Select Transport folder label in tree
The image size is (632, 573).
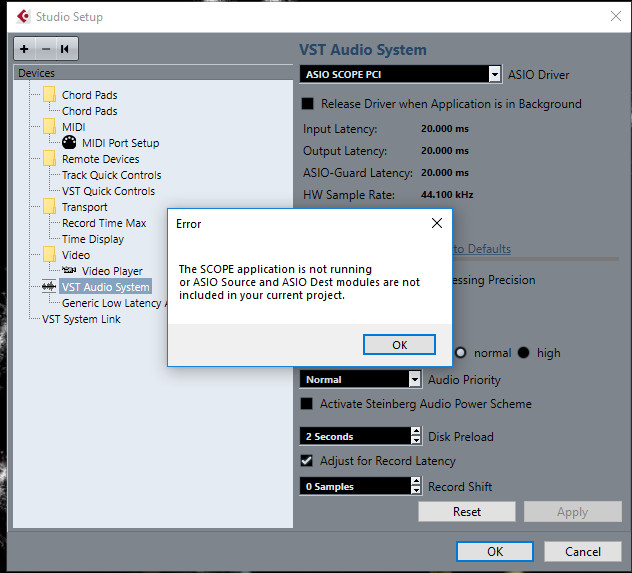tap(85, 207)
